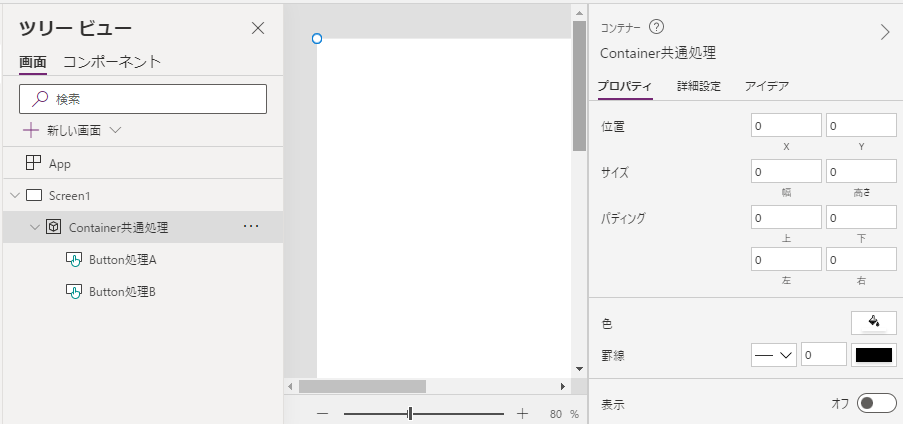The width and height of the screenshot is (903, 424).
Task: Click the Screen1 screen icon
Action: (x=35, y=195)
